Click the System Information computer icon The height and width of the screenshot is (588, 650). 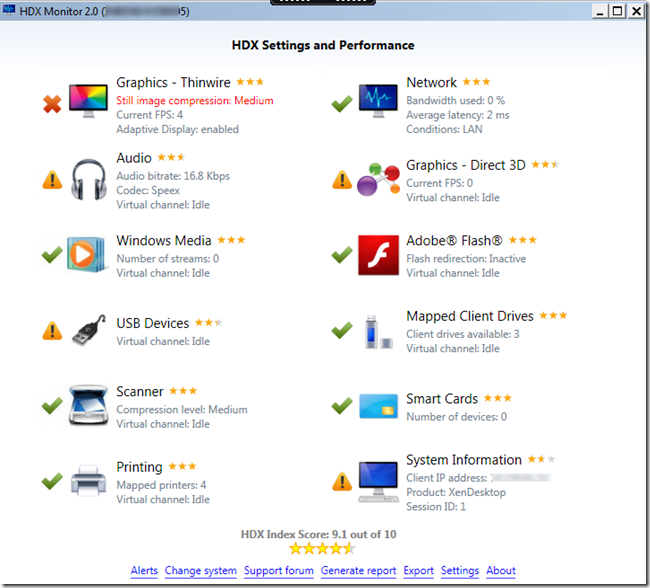[x=378, y=481]
